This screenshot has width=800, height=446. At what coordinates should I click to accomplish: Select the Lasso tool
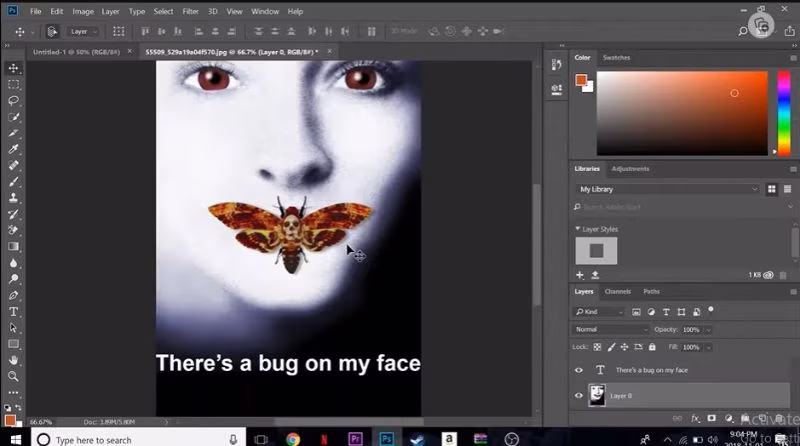click(13, 101)
